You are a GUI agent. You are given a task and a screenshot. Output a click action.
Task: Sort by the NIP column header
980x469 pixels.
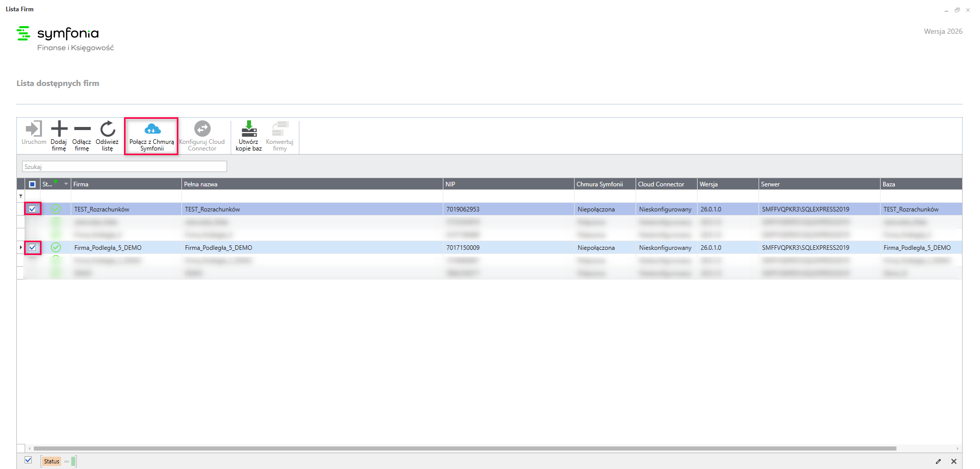(x=507, y=184)
